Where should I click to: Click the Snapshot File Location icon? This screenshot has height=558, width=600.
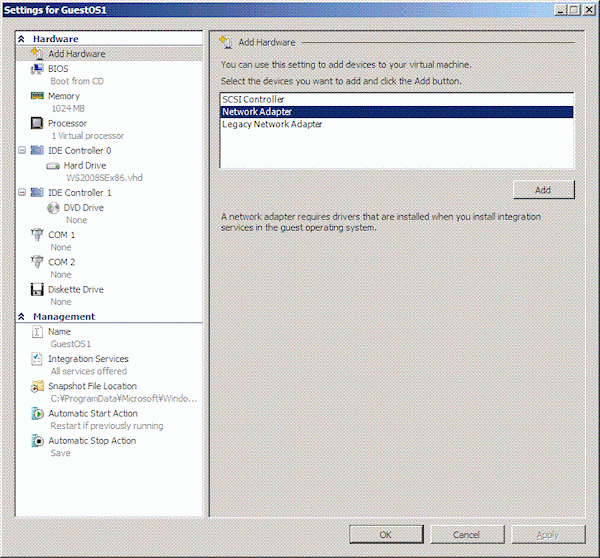coord(37,386)
